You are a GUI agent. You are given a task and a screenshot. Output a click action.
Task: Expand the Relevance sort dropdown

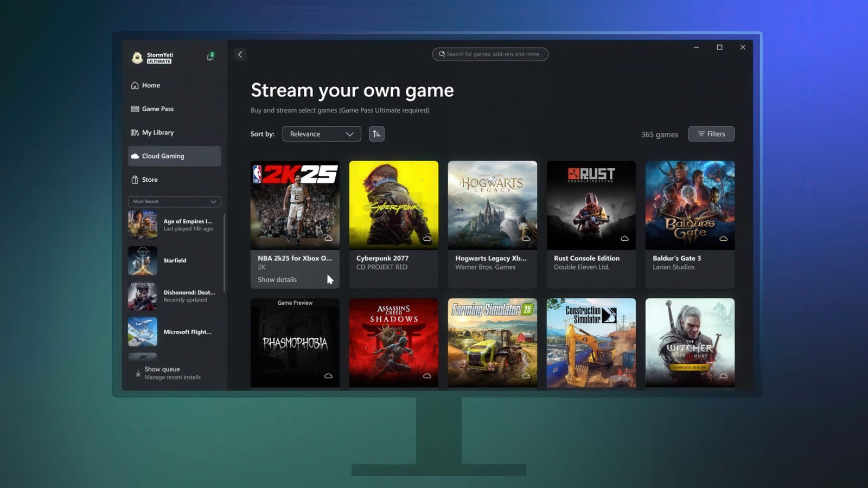(x=321, y=133)
